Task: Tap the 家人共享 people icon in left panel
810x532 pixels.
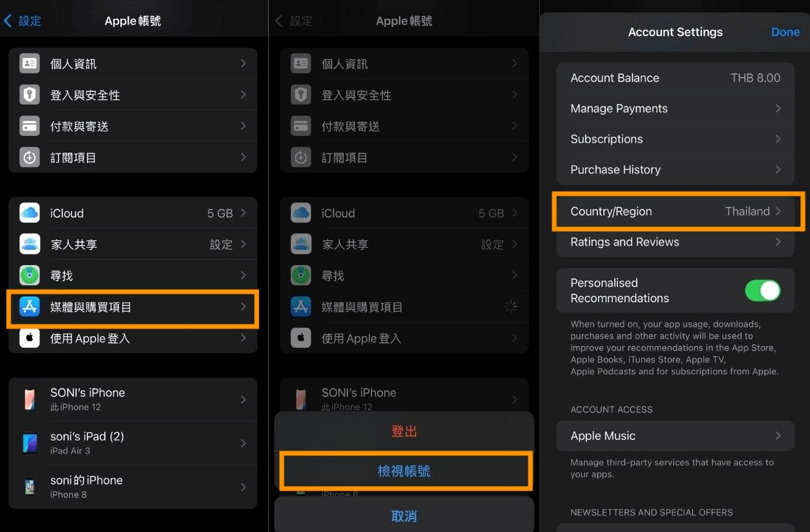Action: point(29,244)
